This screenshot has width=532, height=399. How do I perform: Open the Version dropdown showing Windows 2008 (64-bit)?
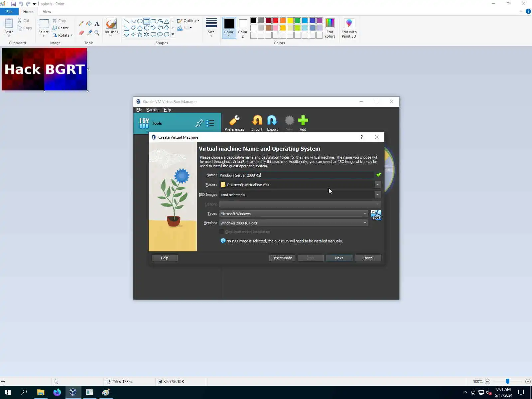[x=294, y=223]
